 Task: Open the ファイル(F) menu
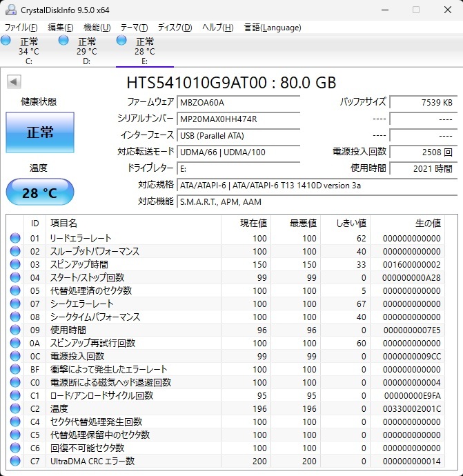pos(21,28)
